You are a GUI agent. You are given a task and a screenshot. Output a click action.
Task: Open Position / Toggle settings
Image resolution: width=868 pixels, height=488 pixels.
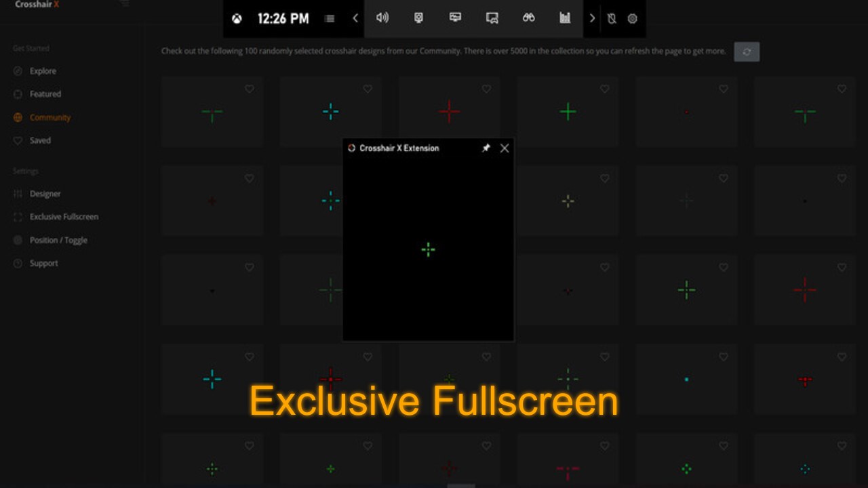pos(58,240)
